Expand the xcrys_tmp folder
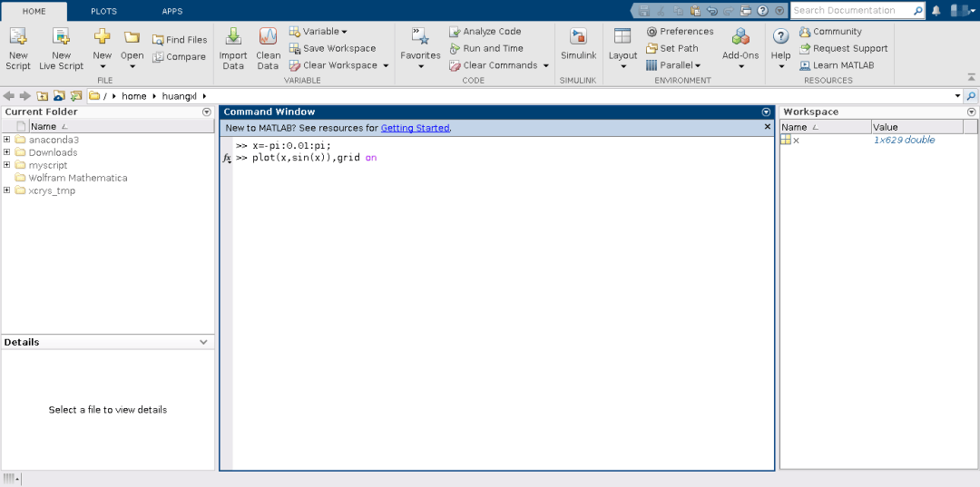Screen dimensions: 980x487 click(7, 190)
